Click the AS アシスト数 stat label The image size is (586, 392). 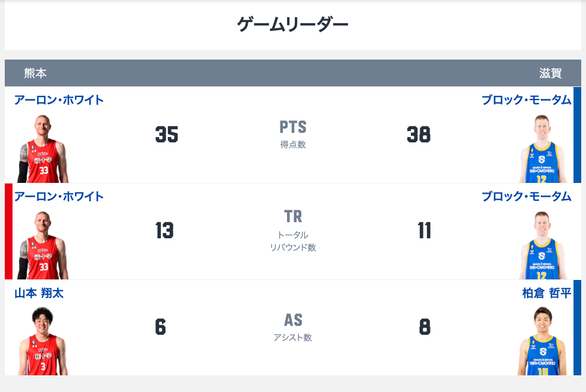pos(293,327)
